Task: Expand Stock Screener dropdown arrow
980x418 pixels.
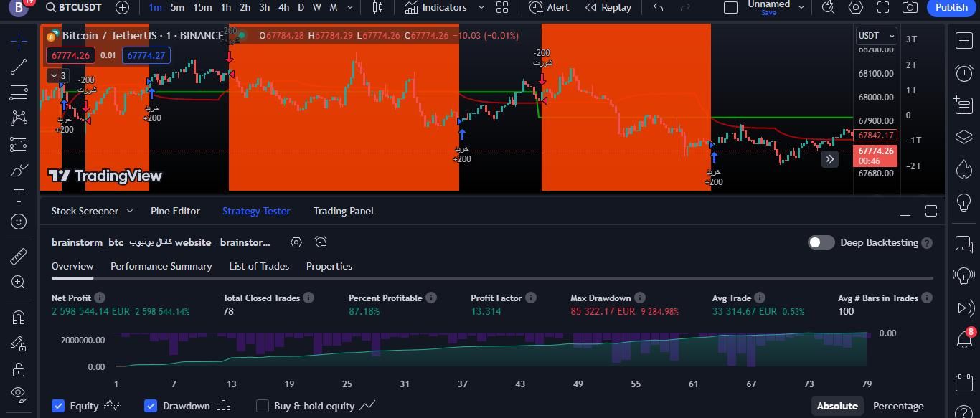Action: coord(130,211)
